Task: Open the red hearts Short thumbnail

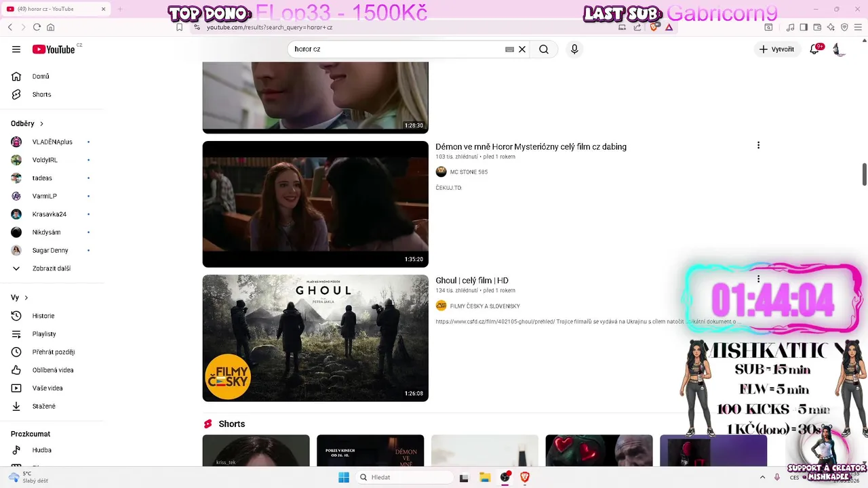Action: pos(599,451)
